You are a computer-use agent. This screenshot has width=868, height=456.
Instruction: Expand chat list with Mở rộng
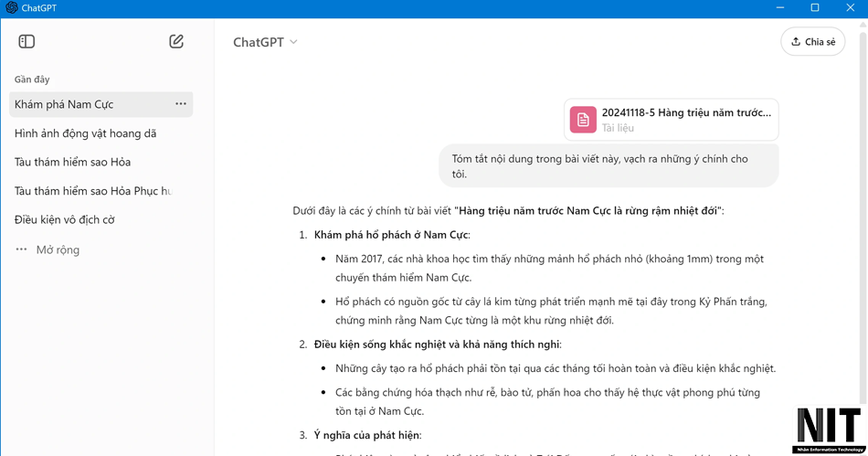coord(58,249)
